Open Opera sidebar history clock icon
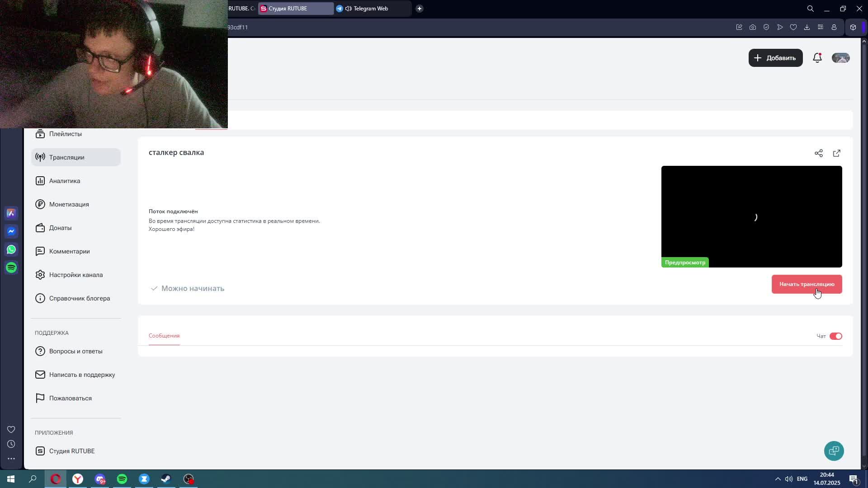Screen dimensions: 868x488 tap(11, 444)
